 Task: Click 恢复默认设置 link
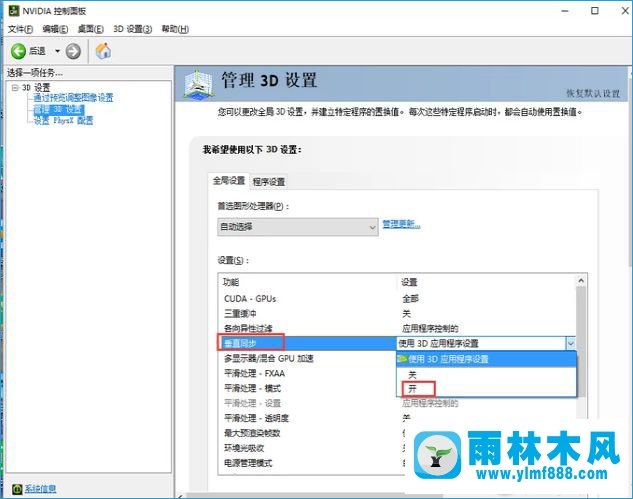click(593, 94)
